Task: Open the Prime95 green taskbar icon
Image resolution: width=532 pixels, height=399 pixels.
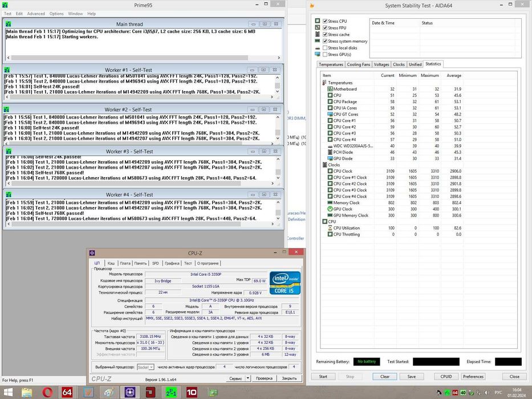Action: [x=171, y=393]
